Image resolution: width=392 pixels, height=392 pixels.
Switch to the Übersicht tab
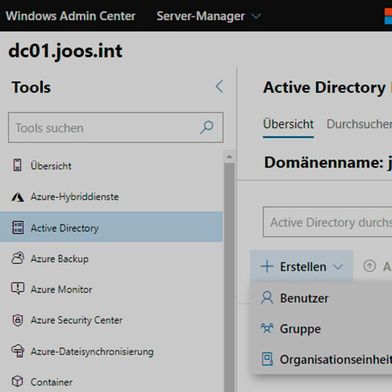288,124
